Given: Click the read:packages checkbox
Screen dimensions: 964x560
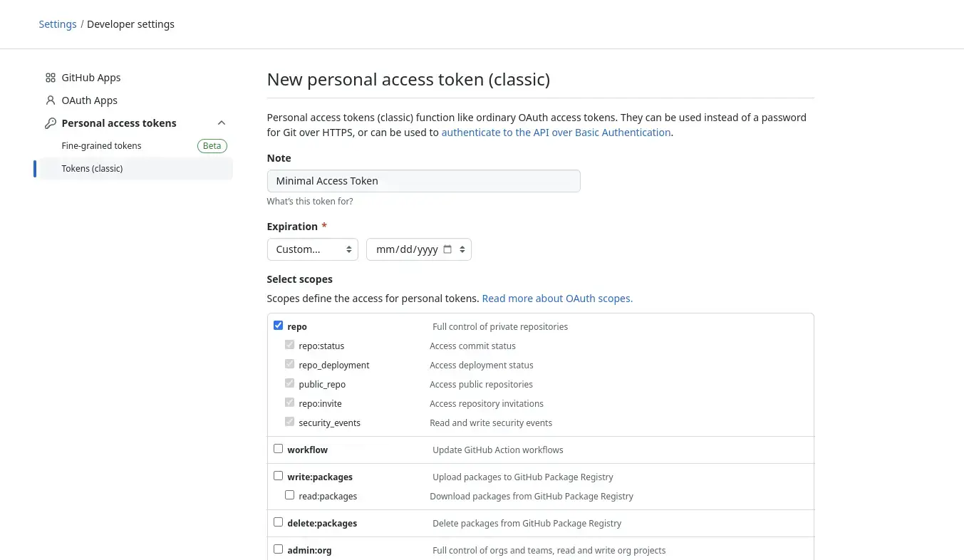Looking at the screenshot, I should [289, 494].
